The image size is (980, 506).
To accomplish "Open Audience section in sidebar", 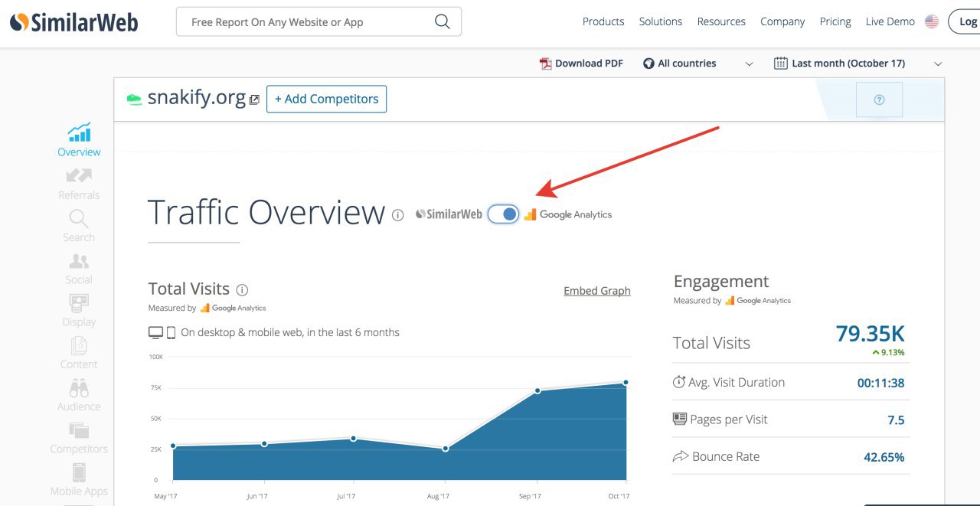I will (x=79, y=395).
